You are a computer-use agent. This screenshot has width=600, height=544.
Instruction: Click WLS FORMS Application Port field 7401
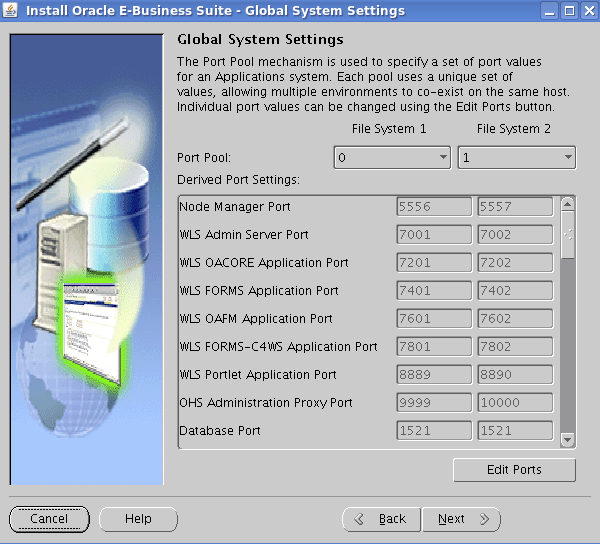[x=434, y=290]
